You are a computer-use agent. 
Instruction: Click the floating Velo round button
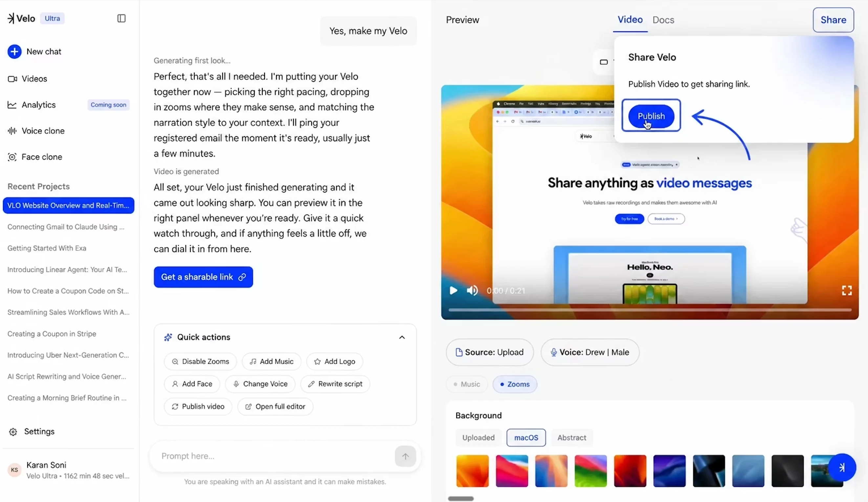tap(842, 468)
